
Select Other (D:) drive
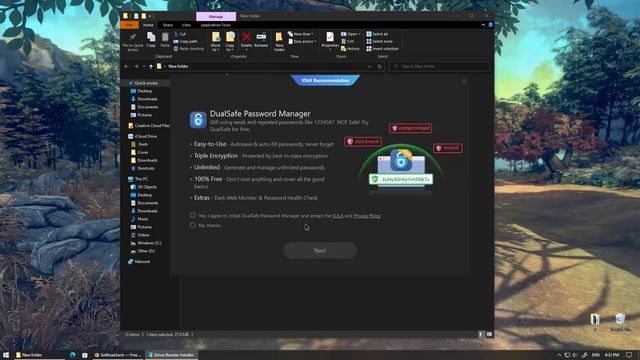143,251
